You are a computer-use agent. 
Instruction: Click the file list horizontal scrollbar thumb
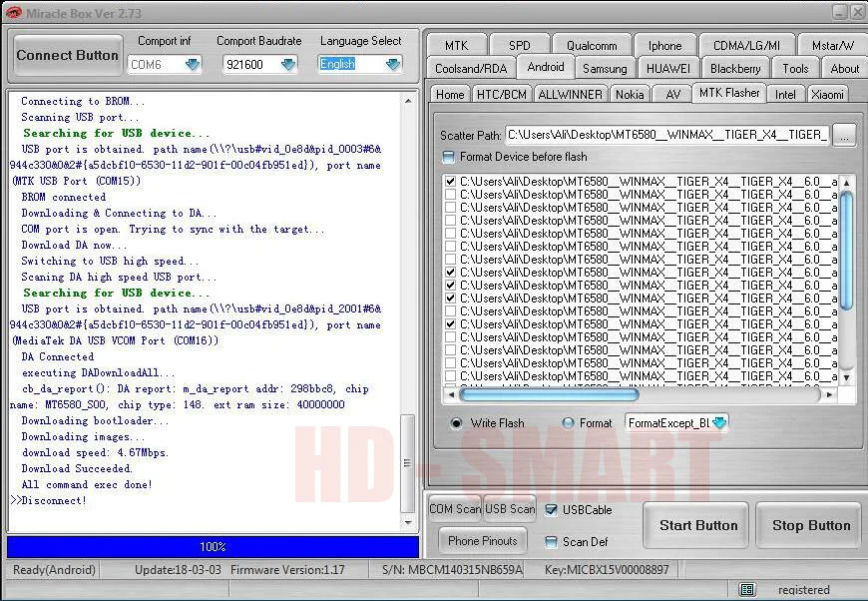pos(549,394)
